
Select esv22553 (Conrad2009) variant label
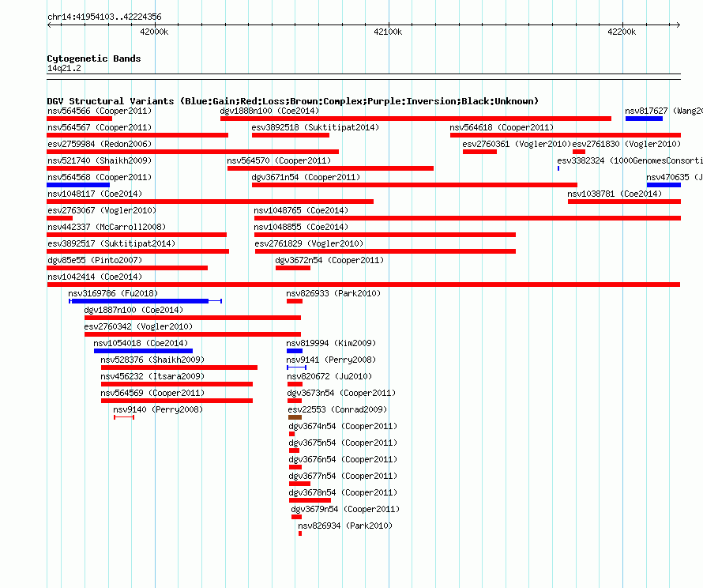[337, 409]
